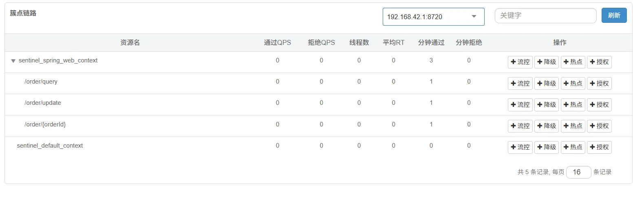Add 热点 rule for sentinel_spring_web_context

point(573,62)
